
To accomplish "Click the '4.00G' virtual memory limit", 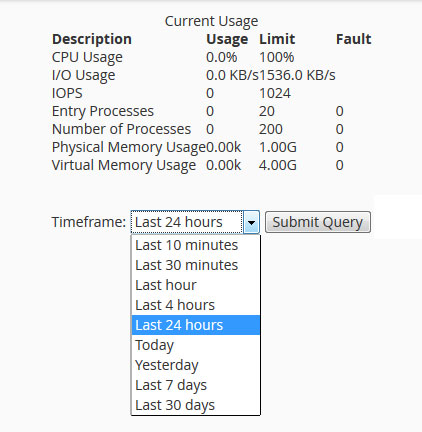I will tap(278, 165).
